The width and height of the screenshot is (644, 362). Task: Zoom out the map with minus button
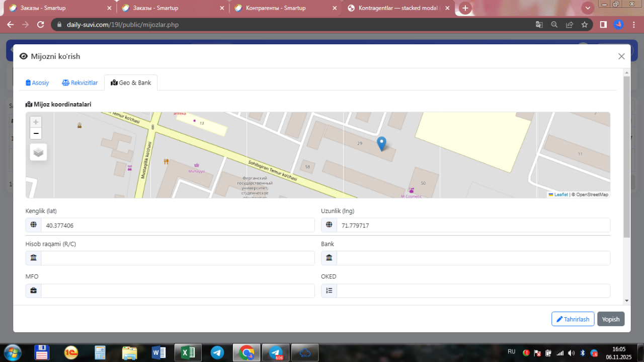36,133
